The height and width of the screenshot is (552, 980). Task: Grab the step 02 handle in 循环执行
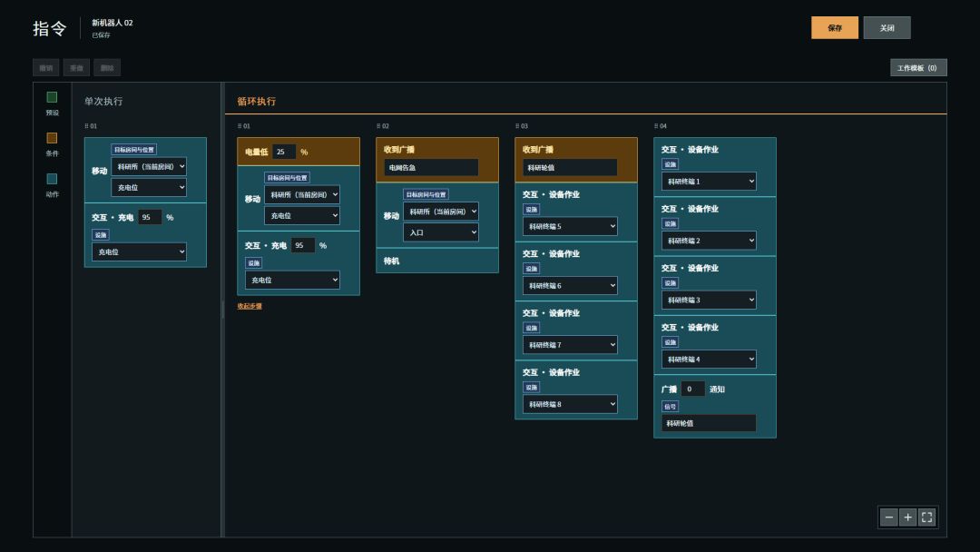click(x=383, y=126)
